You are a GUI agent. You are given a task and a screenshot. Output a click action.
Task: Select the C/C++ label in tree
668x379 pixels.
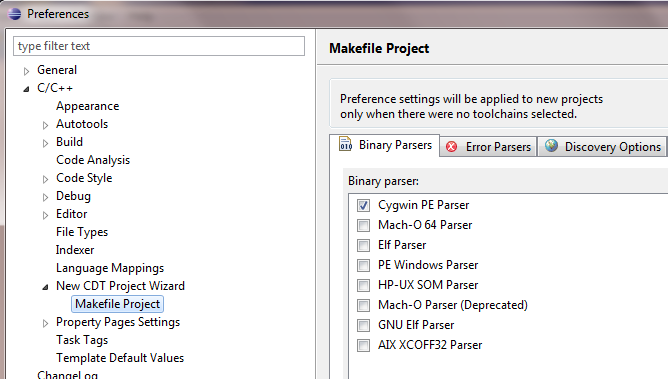pyautogui.click(x=55, y=88)
